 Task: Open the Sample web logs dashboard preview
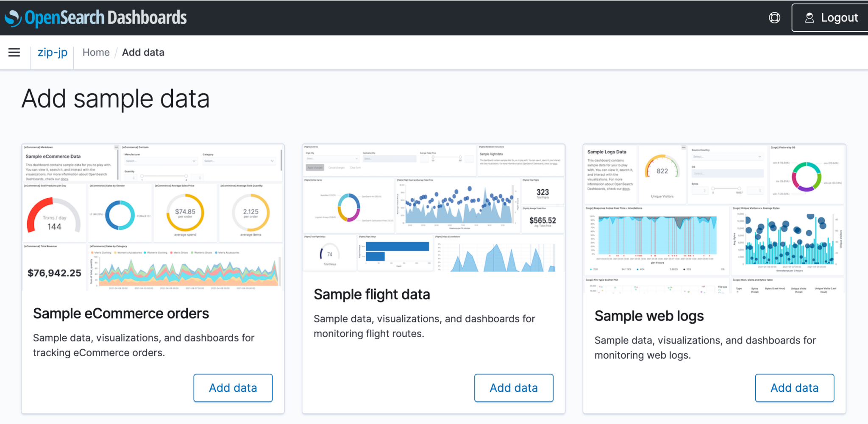coord(714,219)
